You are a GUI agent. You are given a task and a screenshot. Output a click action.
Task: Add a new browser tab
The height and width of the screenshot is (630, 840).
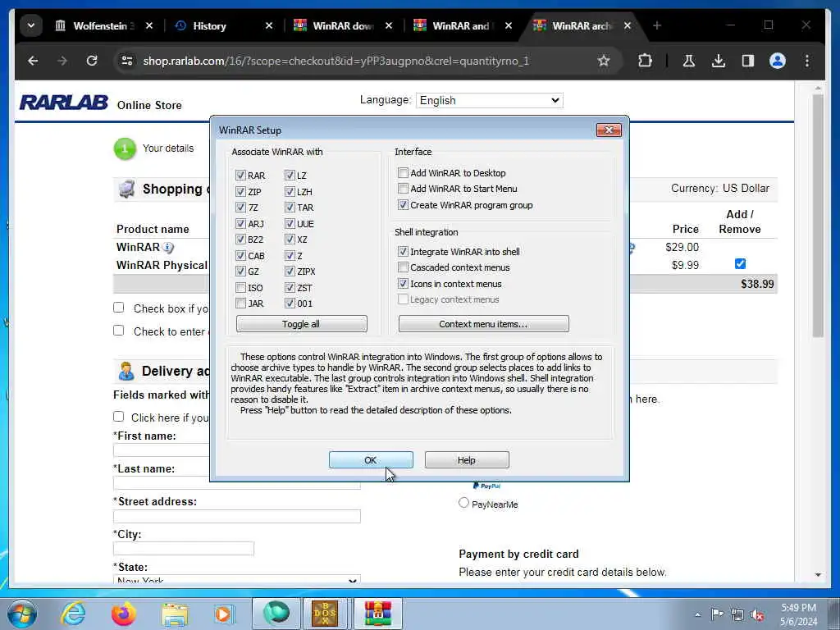click(657, 25)
